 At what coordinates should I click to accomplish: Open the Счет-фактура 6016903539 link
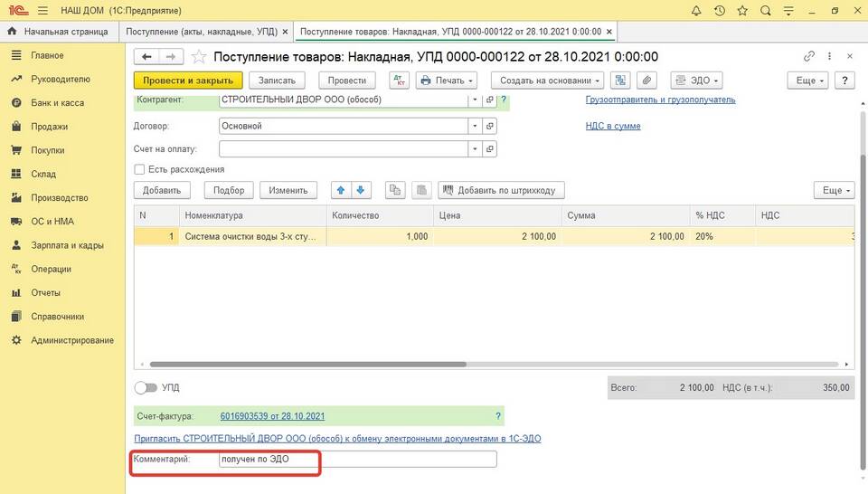[x=272, y=416]
